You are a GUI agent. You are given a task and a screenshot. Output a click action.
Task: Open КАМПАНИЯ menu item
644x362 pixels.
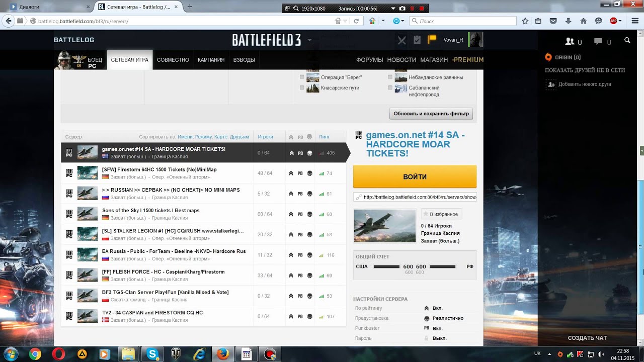(x=211, y=60)
